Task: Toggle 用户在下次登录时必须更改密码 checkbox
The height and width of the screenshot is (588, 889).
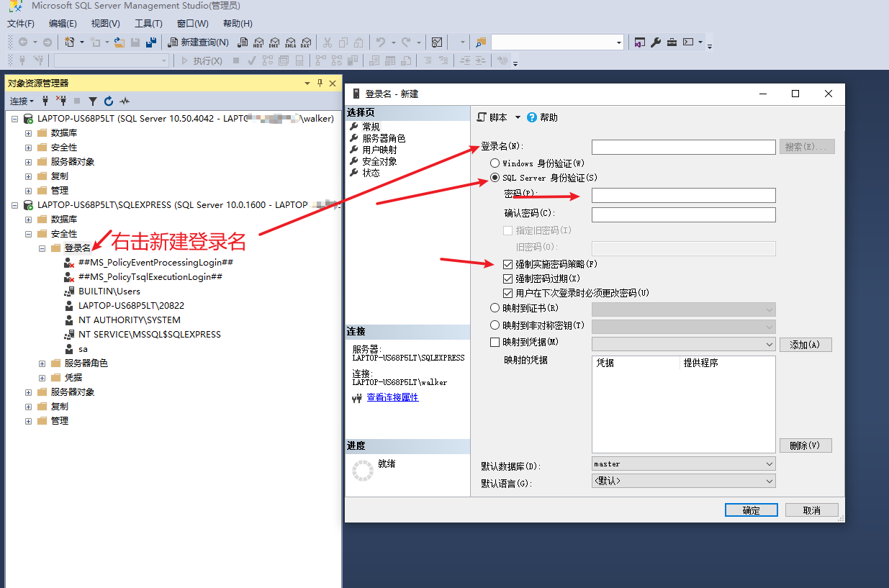Action: click(x=508, y=293)
